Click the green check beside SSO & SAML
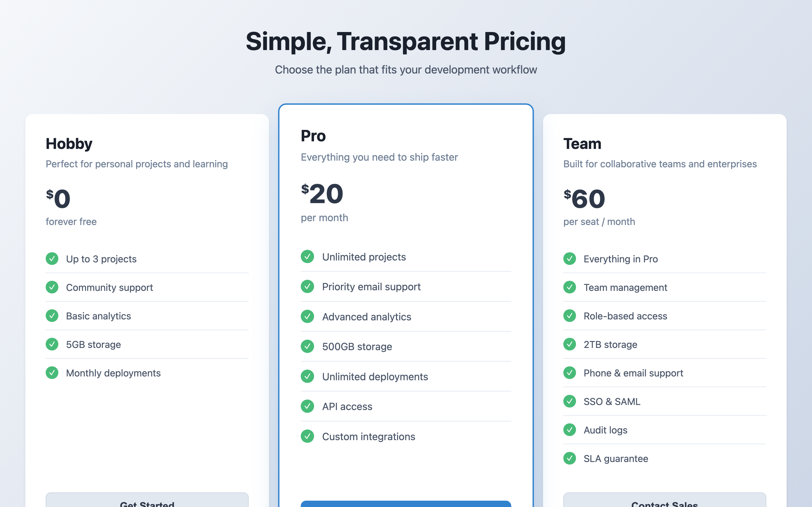 570,401
